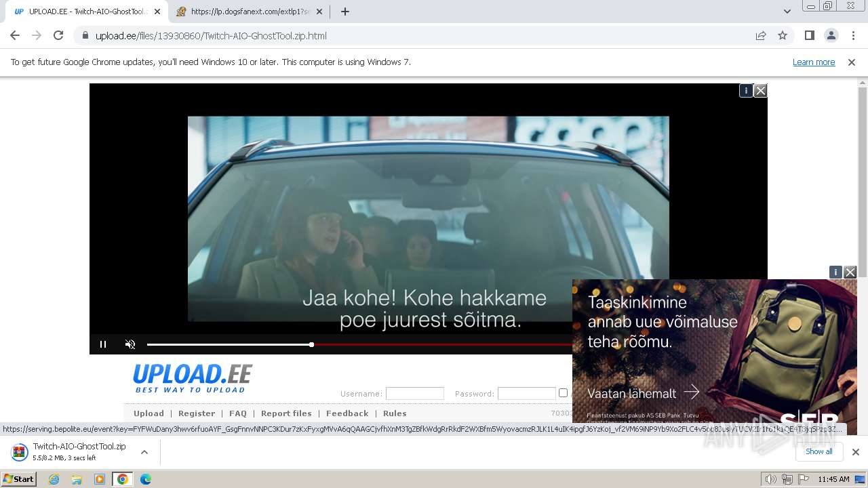Unmute the video ad sound
This screenshot has width=868, height=488.
[130, 344]
